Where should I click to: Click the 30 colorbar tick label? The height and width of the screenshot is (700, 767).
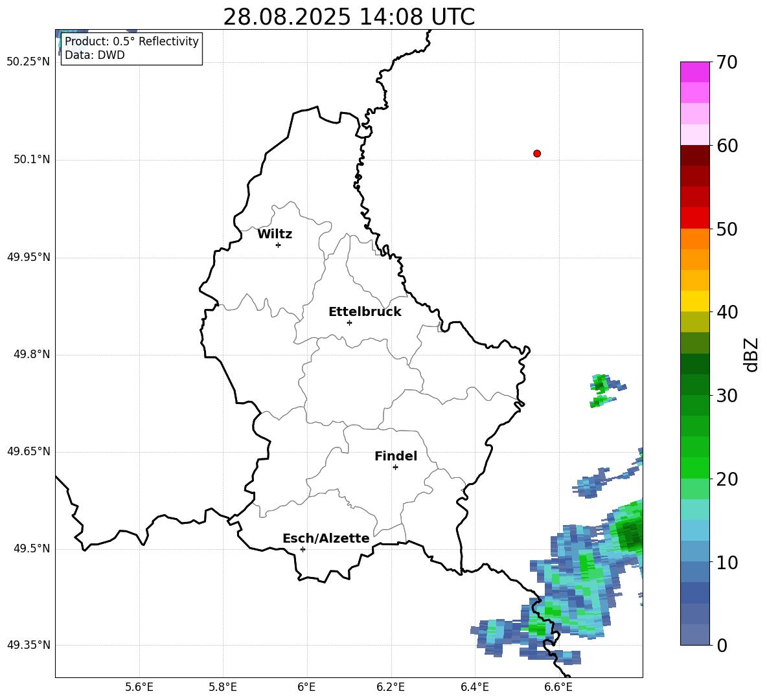(727, 396)
